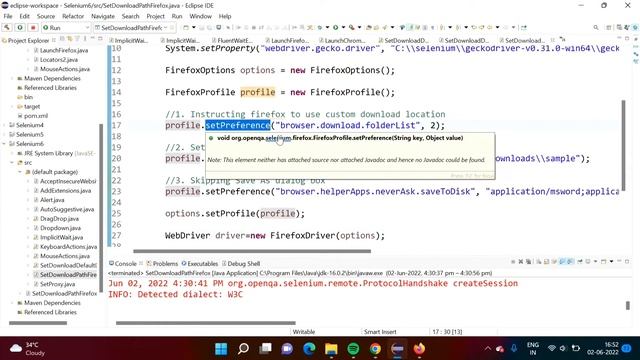Click the editor vertical scrollbar thumb
Image resolution: width=640 pixels, height=360 pixels.
pyautogui.click(x=623, y=145)
